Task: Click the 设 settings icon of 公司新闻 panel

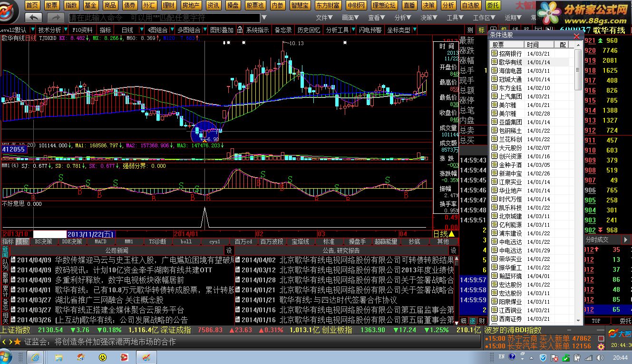Action: [x=229, y=250]
